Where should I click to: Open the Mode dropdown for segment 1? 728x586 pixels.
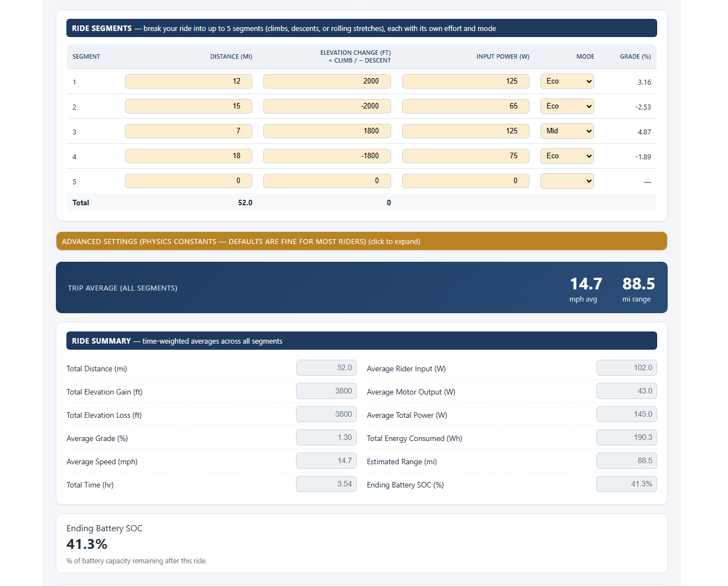coord(567,81)
